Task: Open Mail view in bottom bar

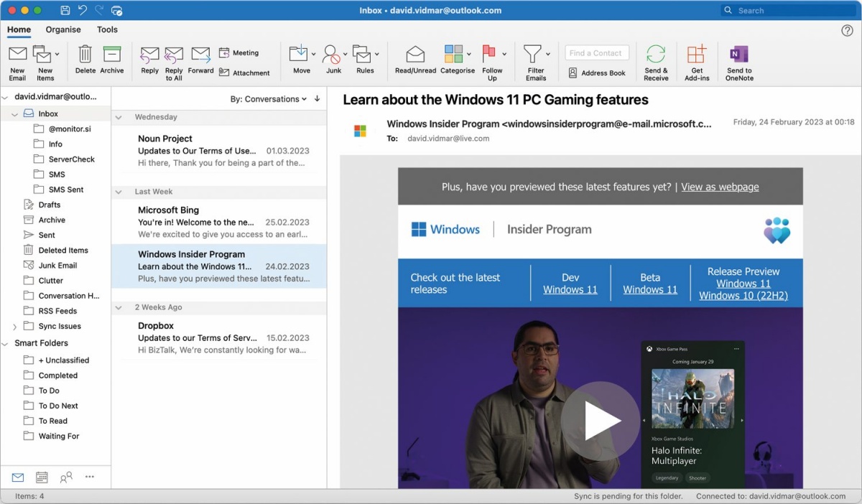Action: point(18,477)
